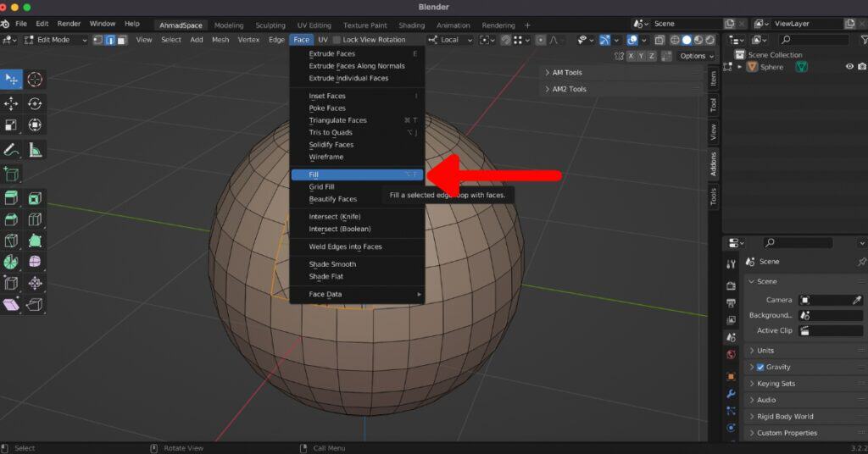Pick the Poly Build tool
The height and width of the screenshot is (454, 868).
click(x=35, y=241)
